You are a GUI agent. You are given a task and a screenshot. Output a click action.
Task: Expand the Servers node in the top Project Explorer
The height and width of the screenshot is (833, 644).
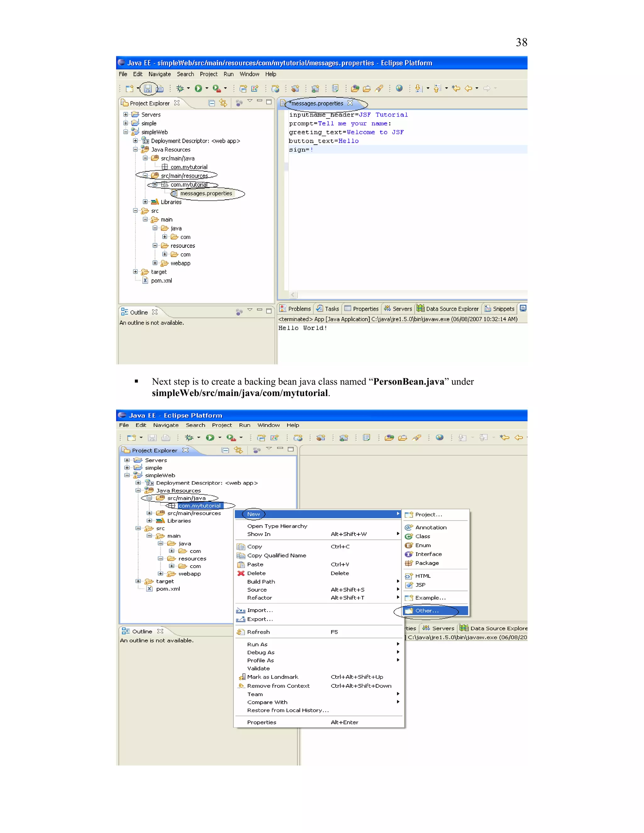(125, 114)
